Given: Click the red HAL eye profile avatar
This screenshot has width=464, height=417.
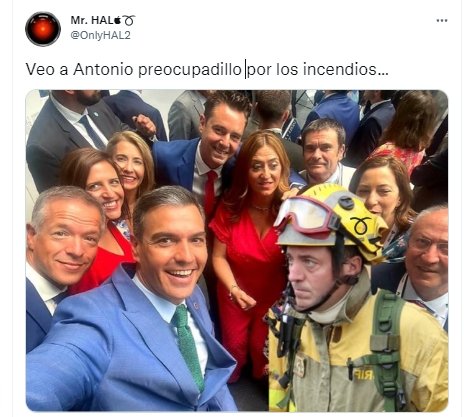Looking at the screenshot, I should coord(43,29).
